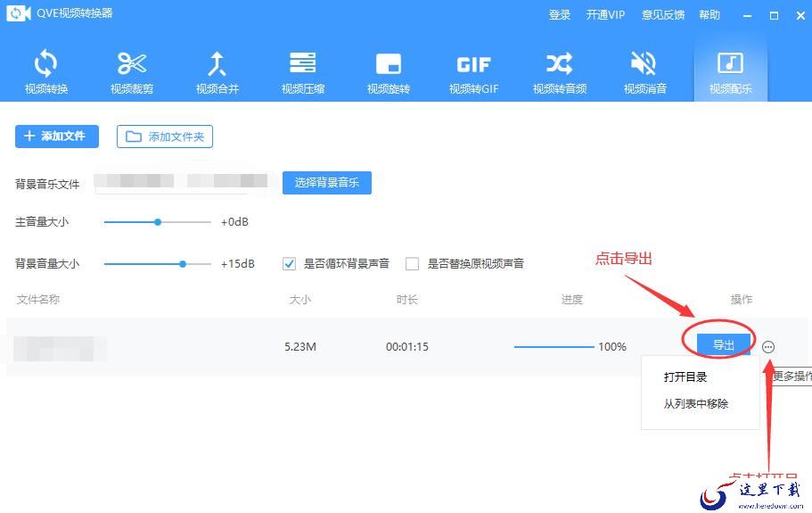The height and width of the screenshot is (513, 812).
Task: Click the 导出 export button
Action: [x=723, y=346]
